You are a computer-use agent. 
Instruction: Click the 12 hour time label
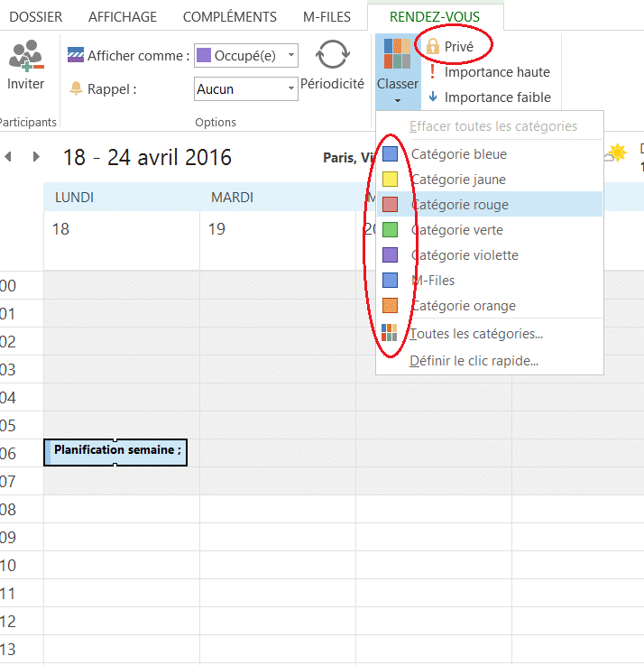point(8,622)
